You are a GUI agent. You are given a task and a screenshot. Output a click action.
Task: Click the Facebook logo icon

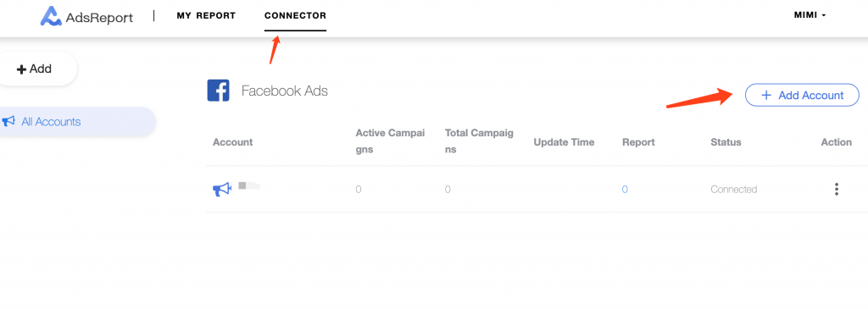click(218, 90)
